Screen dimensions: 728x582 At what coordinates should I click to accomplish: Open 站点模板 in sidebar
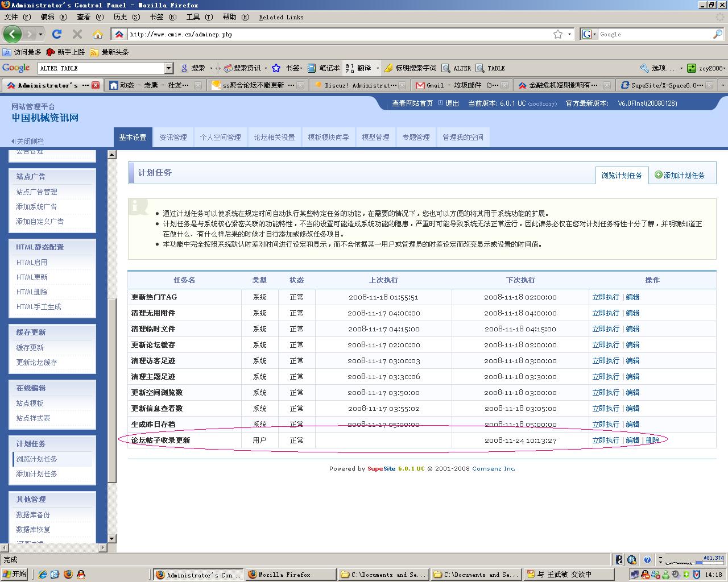30,403
